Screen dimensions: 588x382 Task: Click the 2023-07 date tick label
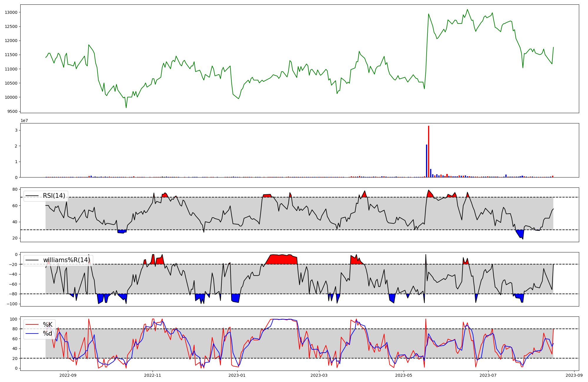click(488, 375)
